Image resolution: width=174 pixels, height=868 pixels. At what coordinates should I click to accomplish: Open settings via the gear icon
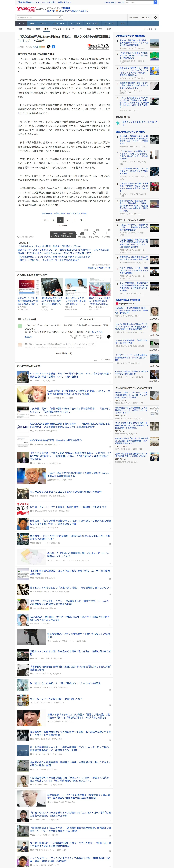pos(155,18)
